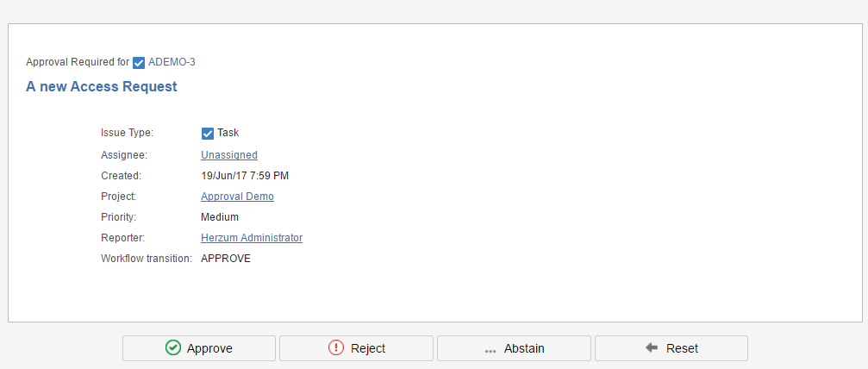The height and width of the screenshot is (369, 868).
Task: Open the 'A new Access Request' title
Action: (102, 86)
